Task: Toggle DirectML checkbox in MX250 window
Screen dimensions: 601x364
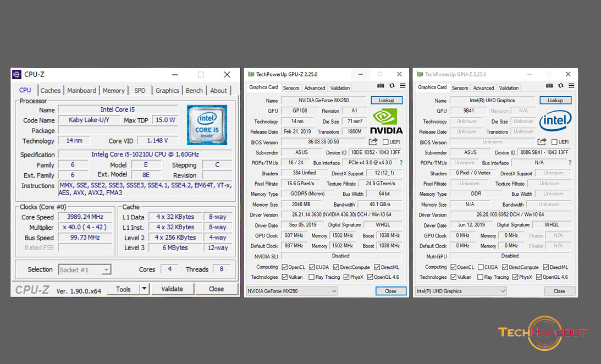Action: pos(377,267)
